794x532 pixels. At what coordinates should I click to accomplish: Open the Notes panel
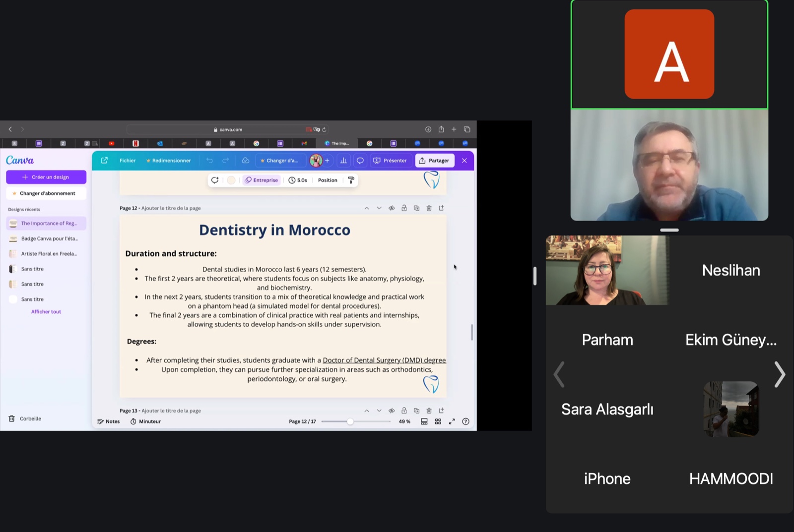(109, 421)
